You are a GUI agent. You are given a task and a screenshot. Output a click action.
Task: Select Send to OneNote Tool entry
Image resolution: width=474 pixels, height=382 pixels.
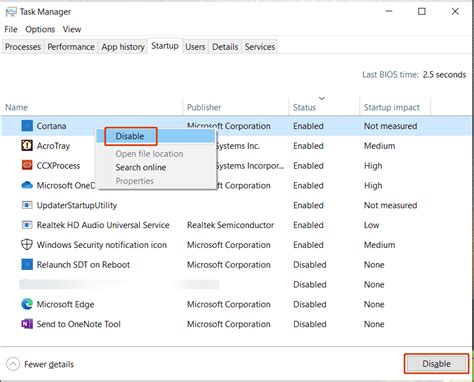(78, 324)
